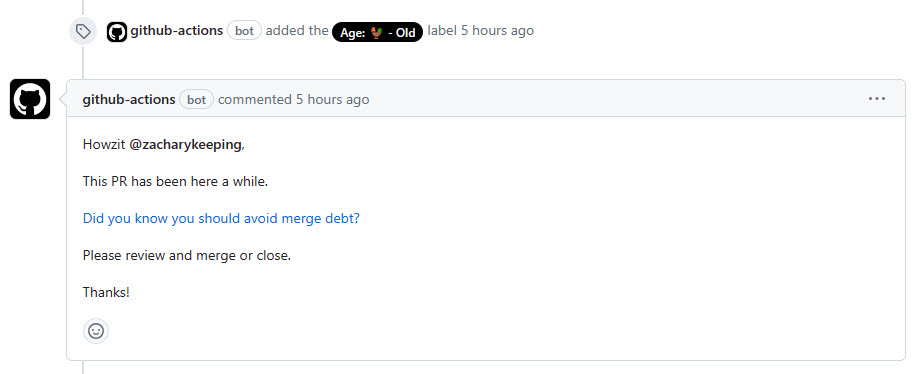
Task: Open the @zacharykeeping mention
Action: tap(185, 145)
